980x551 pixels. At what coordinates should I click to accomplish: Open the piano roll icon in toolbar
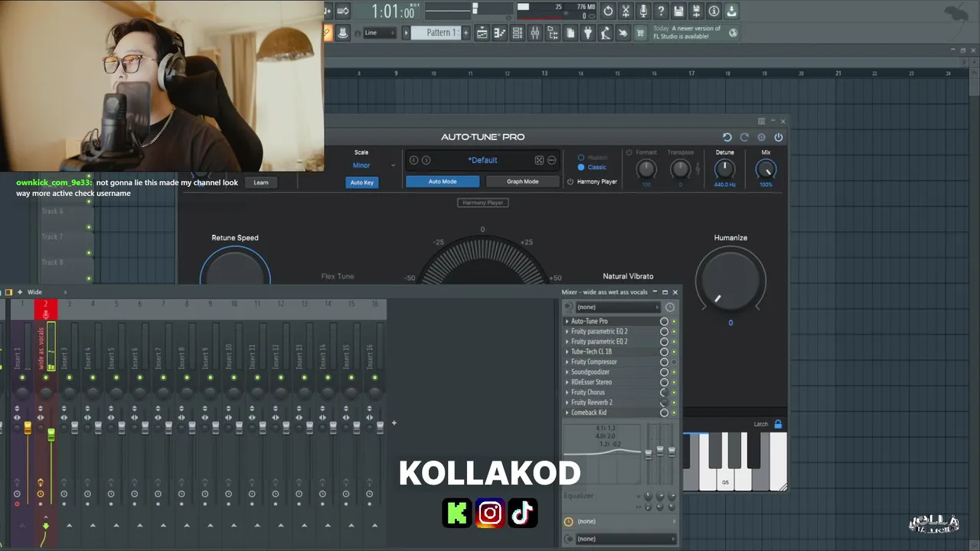(x=500, y=33)
